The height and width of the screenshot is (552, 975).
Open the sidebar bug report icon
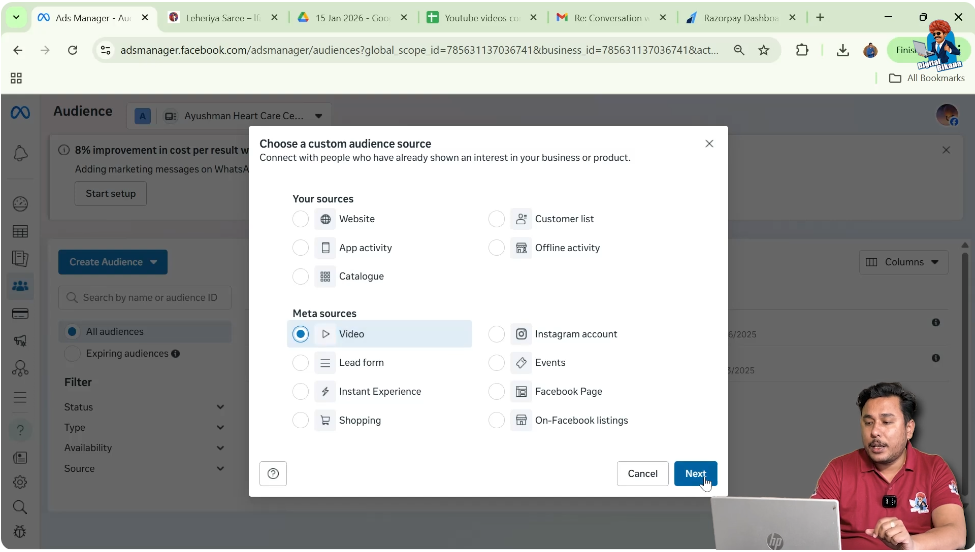click(20, 532)
